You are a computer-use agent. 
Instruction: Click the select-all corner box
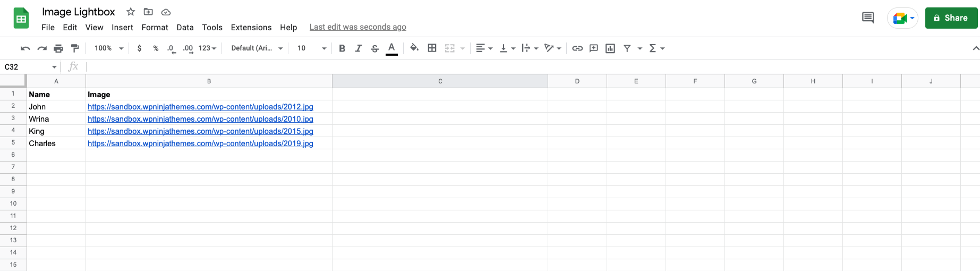pos(13,81)
